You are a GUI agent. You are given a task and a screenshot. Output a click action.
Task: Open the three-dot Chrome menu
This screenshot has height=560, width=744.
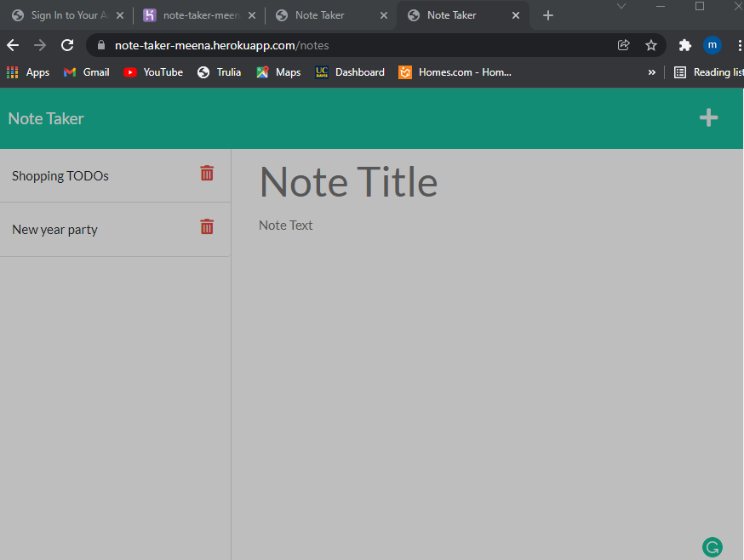[737, 44]
